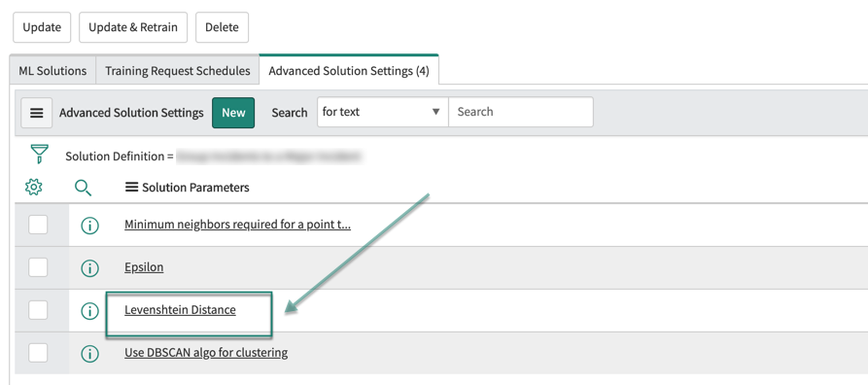Image resolution: width=868 pixels, height=385 pixels.
Task: Open the 'for text' search field dropdown
Action: pos(383,112)
